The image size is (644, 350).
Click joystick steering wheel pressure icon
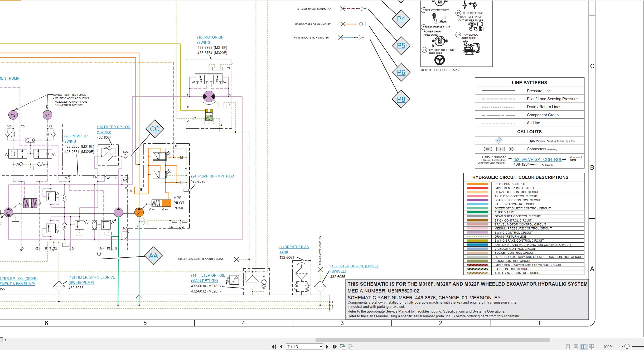439,60
